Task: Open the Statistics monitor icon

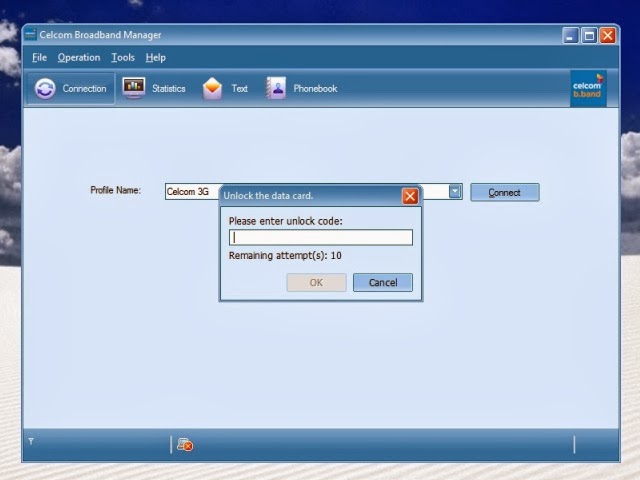Action: point(133,88)
